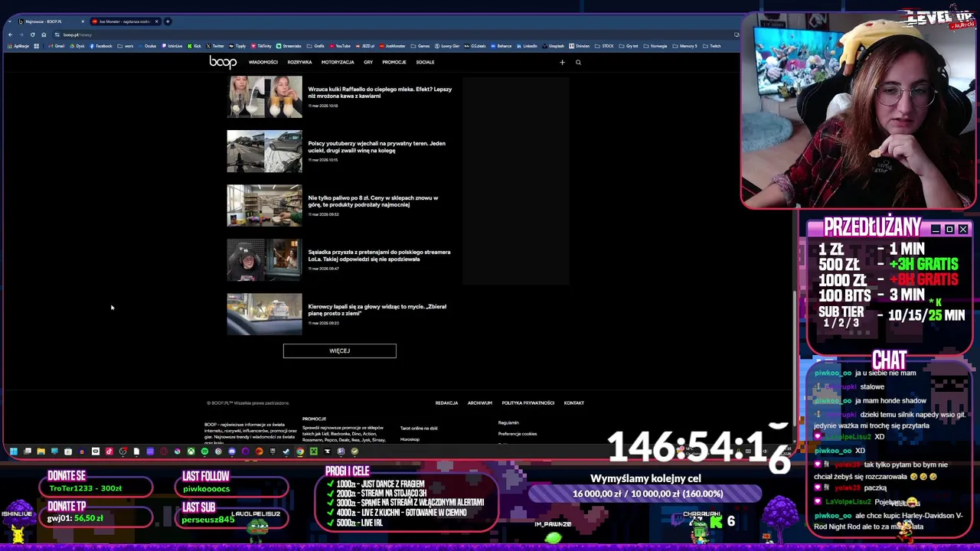Click the parked cars article thumbnail
This screenshot has height=551, width=980.
264,151
